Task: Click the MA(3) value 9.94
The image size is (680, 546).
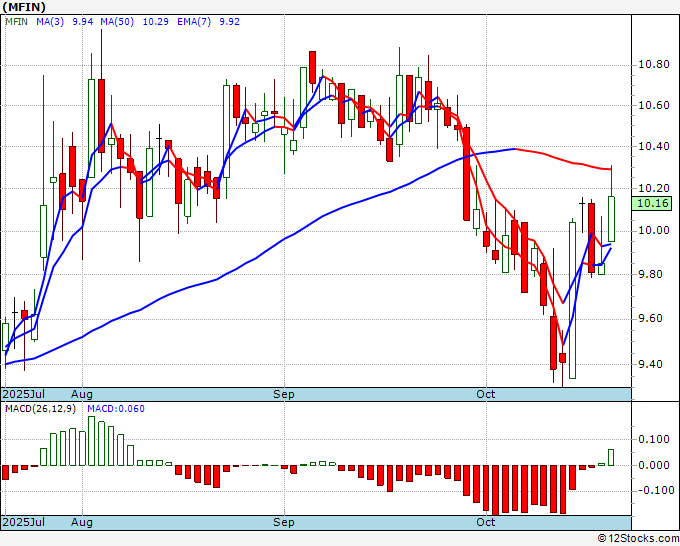Action: coord(82,22)
